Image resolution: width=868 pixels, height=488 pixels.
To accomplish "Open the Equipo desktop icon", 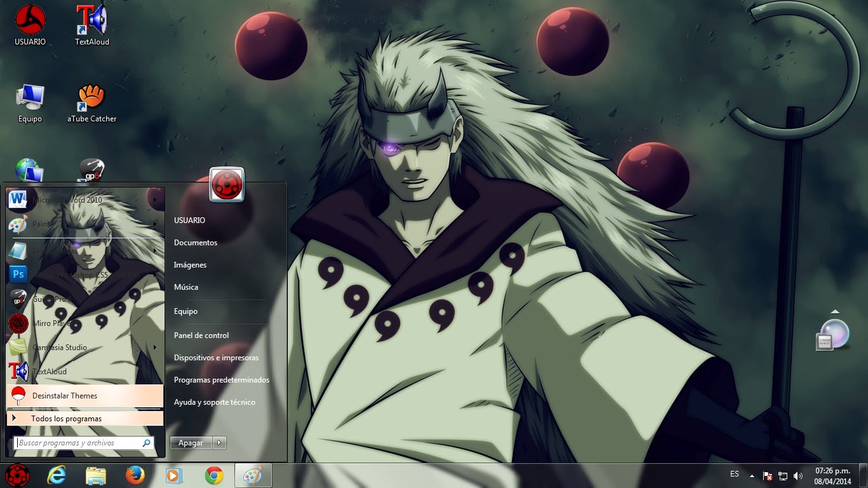I will pyautogui.click(x=30, y=103).
